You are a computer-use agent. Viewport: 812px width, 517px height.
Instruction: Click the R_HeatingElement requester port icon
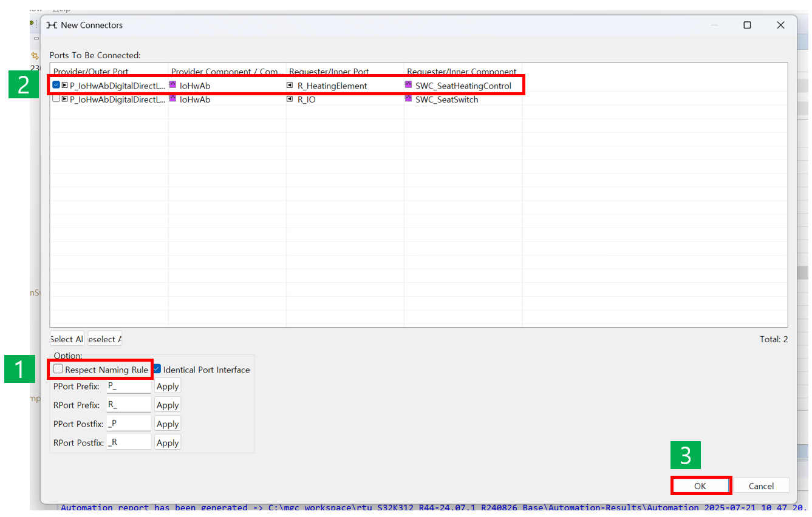click(x=290, y=86)
